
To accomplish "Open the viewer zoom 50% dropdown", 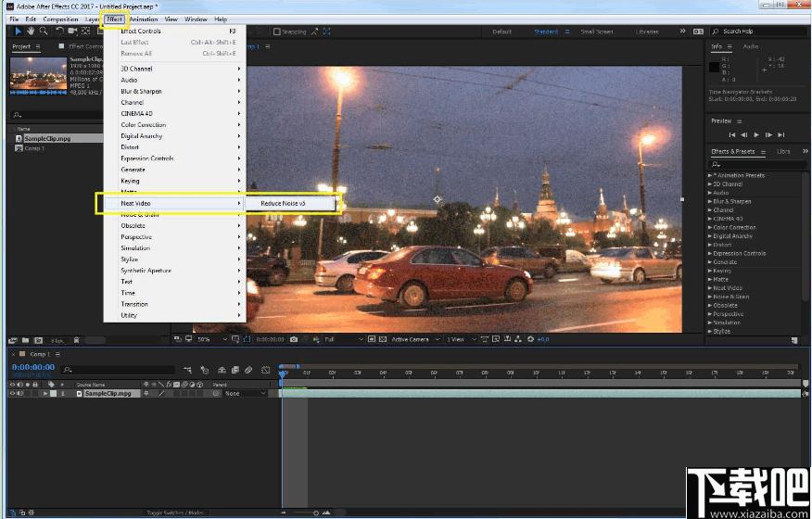I will click(x=212, y=339).
